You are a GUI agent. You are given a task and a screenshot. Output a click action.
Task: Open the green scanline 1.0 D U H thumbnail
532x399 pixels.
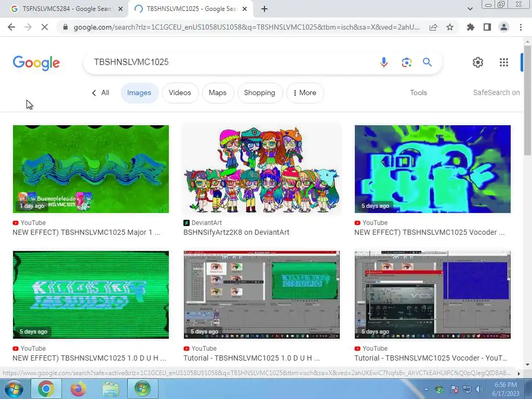coord(90,295)
